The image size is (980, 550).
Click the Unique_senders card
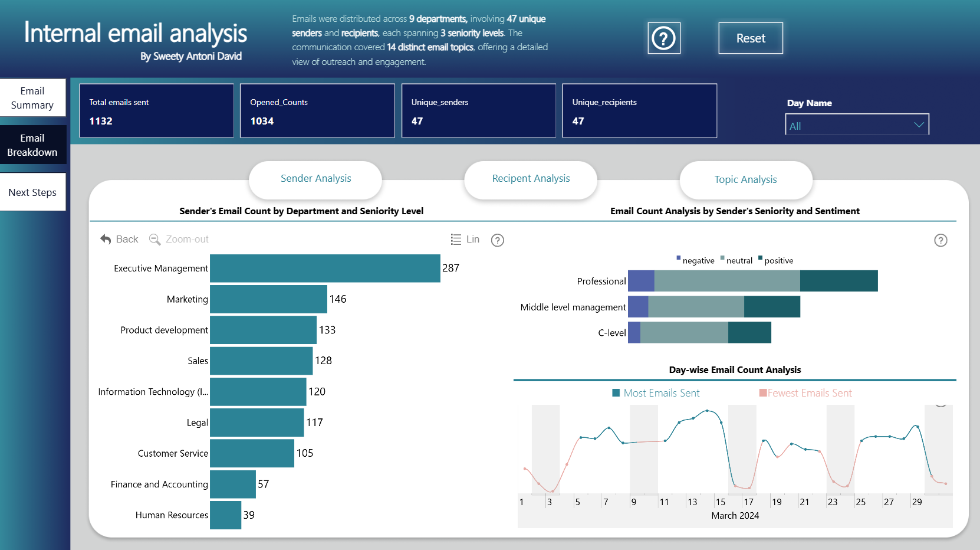(479, 111)
